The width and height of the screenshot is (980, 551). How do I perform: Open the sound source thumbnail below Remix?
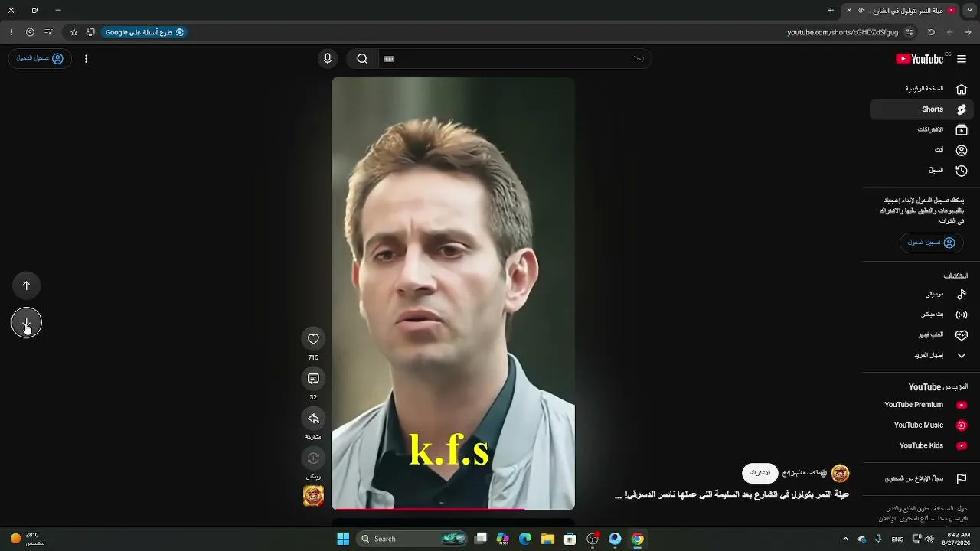click(313, 496)
